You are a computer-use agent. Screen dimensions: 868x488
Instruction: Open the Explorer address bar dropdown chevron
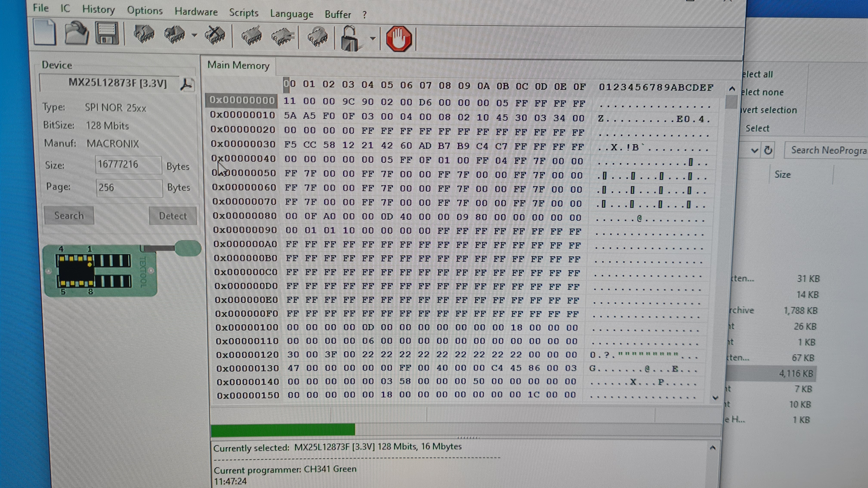pos(755,151)
